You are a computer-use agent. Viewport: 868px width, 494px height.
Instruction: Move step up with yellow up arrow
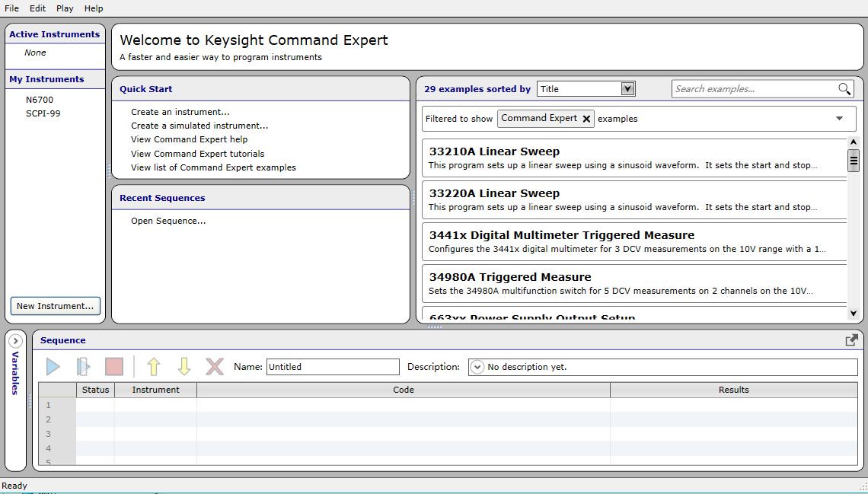click(x=153, y=366)
